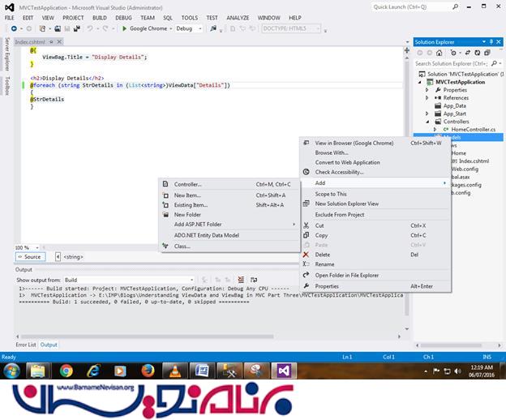506x420 pixels.
Task: Click the Properties wrench icon
Action: point(306,286)
